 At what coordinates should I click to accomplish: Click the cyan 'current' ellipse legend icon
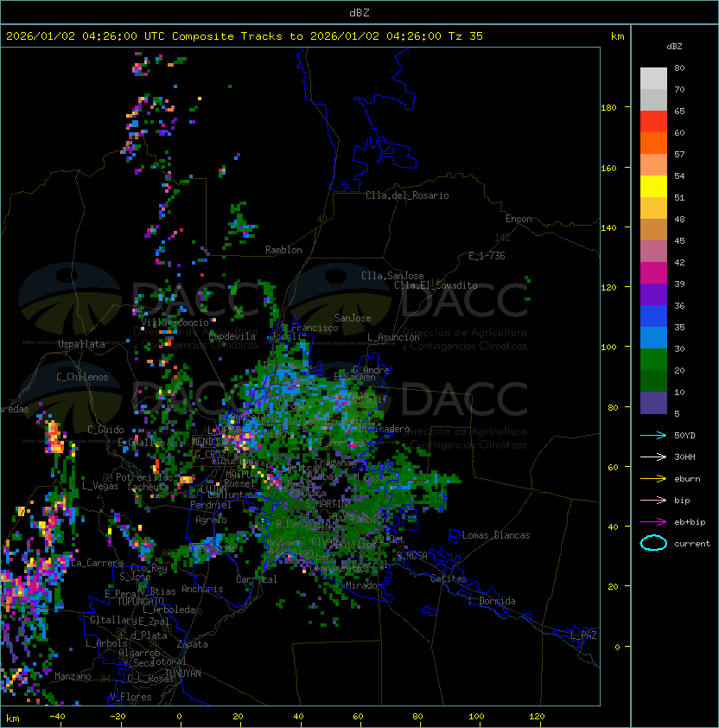[653, 543]
